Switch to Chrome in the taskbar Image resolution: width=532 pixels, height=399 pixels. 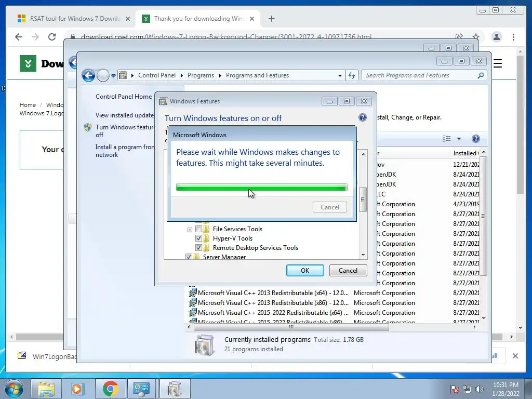tap(110, 389)
